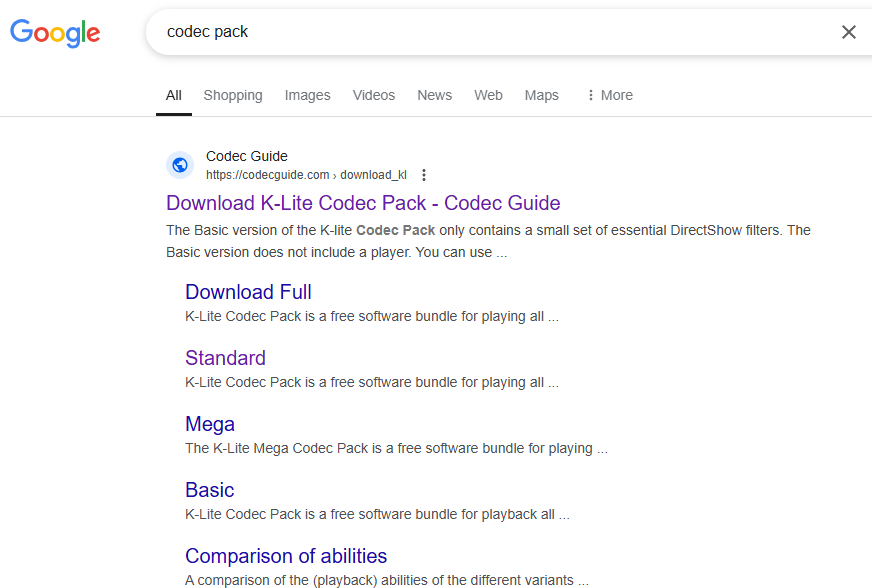Switch to the Web tab
872x588 pixels.
[488, 95]
